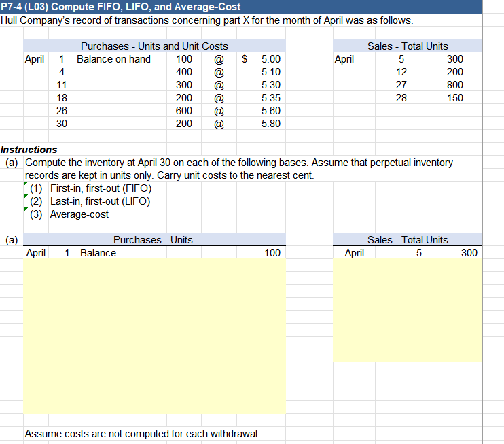Select purchase date 11 cell
This screenshot has width=504, height=444.
click(x=62, y=85)
